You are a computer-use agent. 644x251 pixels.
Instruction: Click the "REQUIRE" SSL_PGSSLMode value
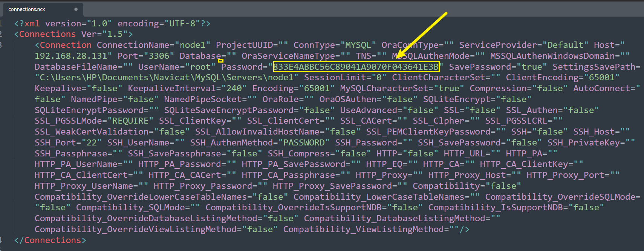pyautogui.click(x=130, y=121)
